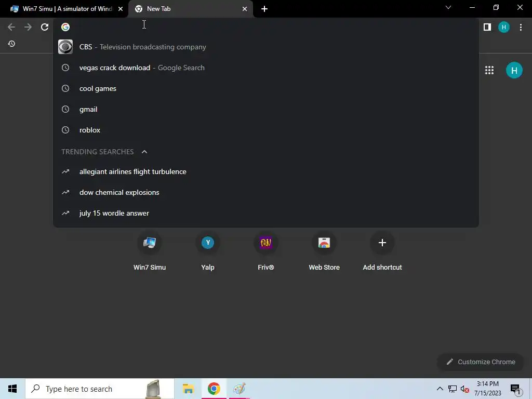Click the muted volume tray icon
This screenshot has width=532, height=399.
pos(465,389)
